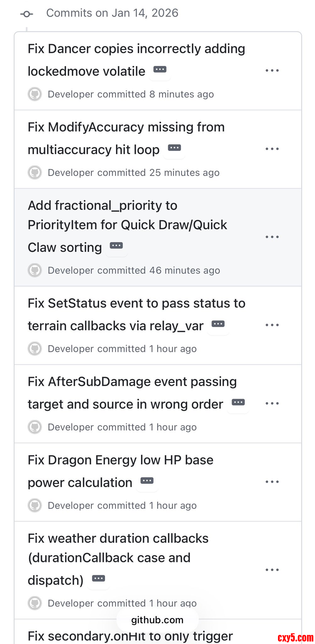Expand description of fractional_priority commit

pyautogui.click(x=116, y=246)
